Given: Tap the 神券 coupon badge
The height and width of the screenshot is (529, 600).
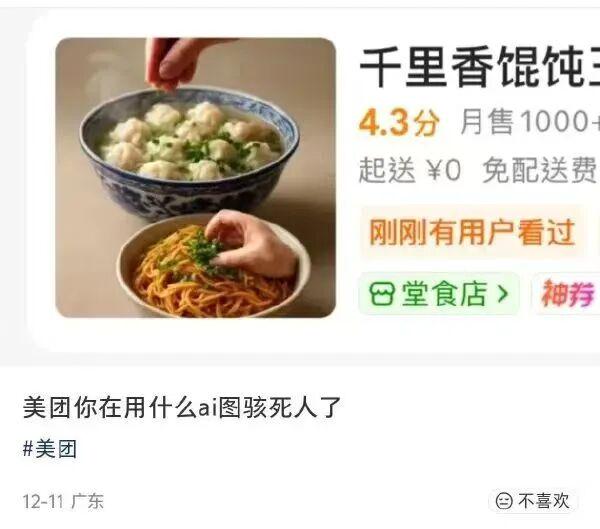Looking at the screenshot, I should (x=568, y=294).
